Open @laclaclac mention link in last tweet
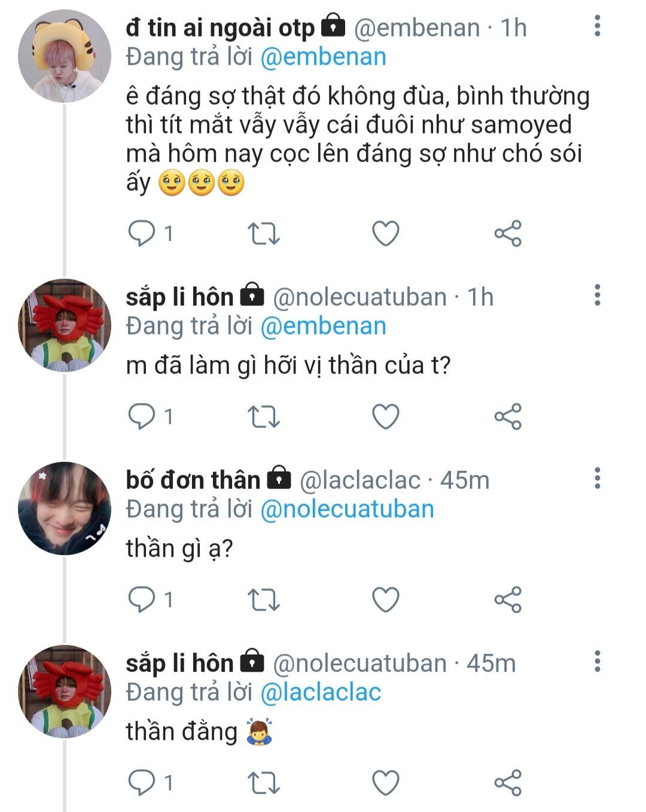 click(321, 692)
